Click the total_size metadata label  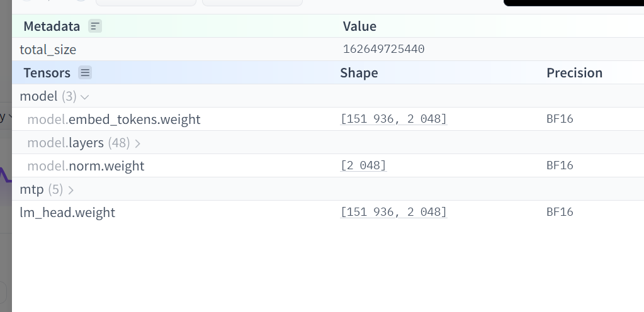tap(48, 50)
